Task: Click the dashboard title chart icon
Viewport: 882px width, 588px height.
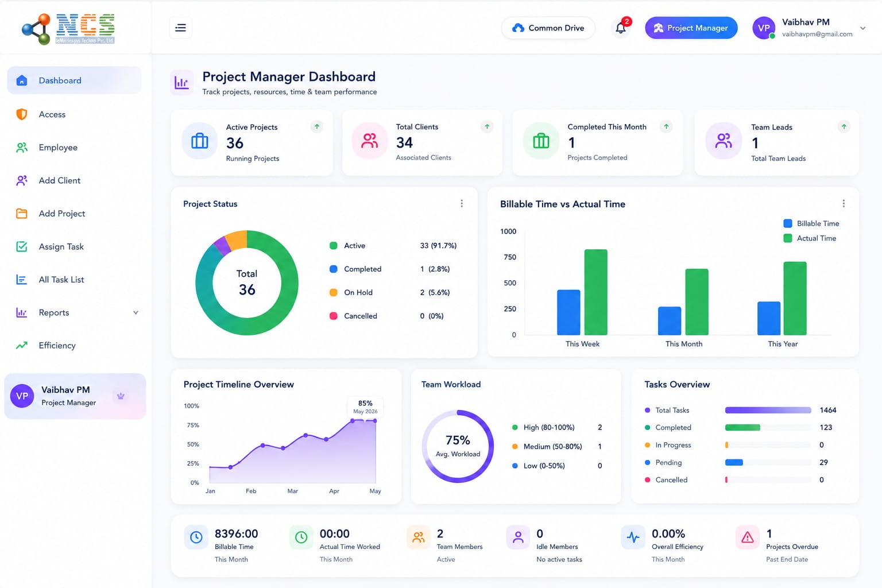Action: coord(181,83)
